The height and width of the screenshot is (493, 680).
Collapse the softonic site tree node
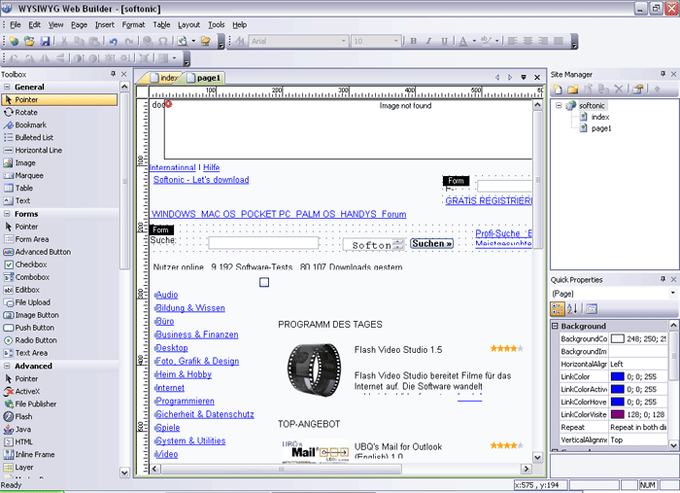coord(559,105)
